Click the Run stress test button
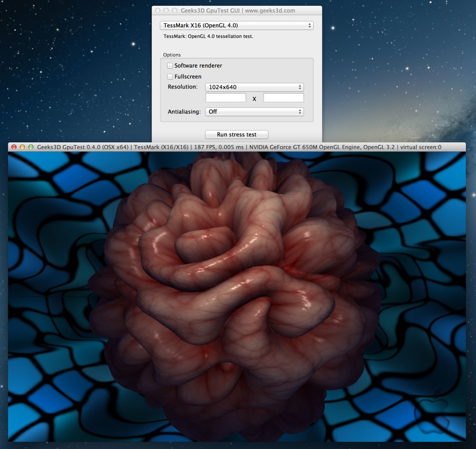Viewport: 476px width, 449px height. click(x=237, y=134)
